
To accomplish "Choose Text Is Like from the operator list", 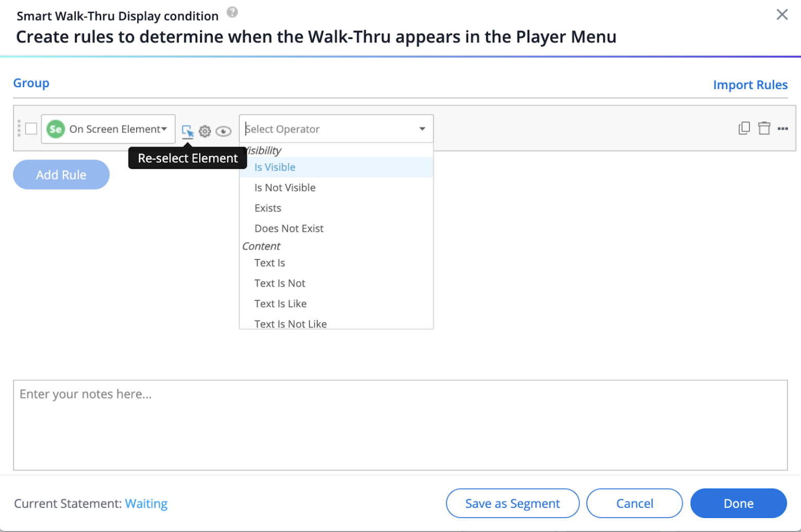I will point(281,303).
